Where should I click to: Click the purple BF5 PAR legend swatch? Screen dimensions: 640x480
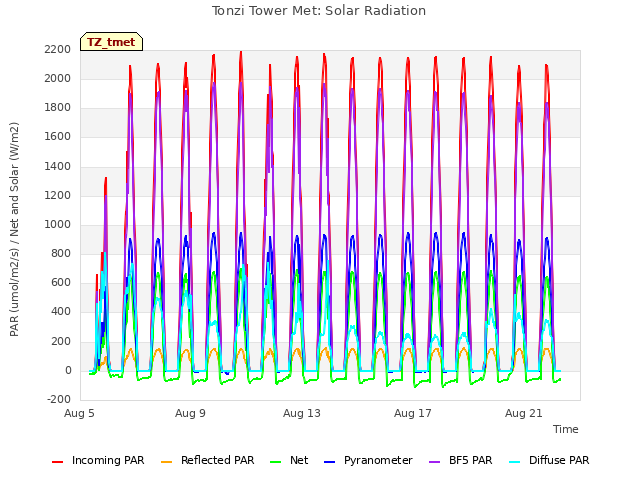click(x=435, y=462)
